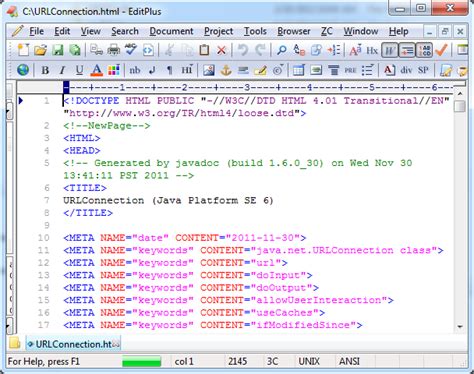Click the scrollbar down arrow
Viewport: 474px width, 374px height.
click(460, 327)
